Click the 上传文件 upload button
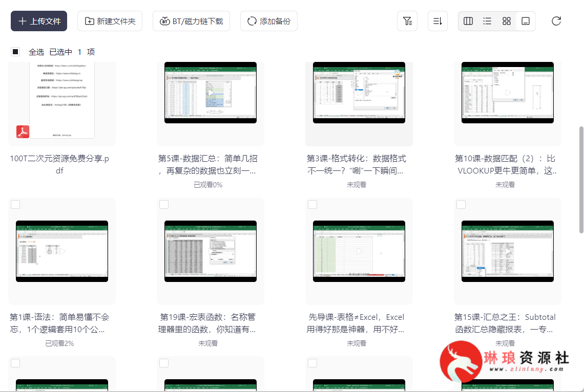Image resolution: width=584 pixels, height=392 pixels. pos(39,21)
